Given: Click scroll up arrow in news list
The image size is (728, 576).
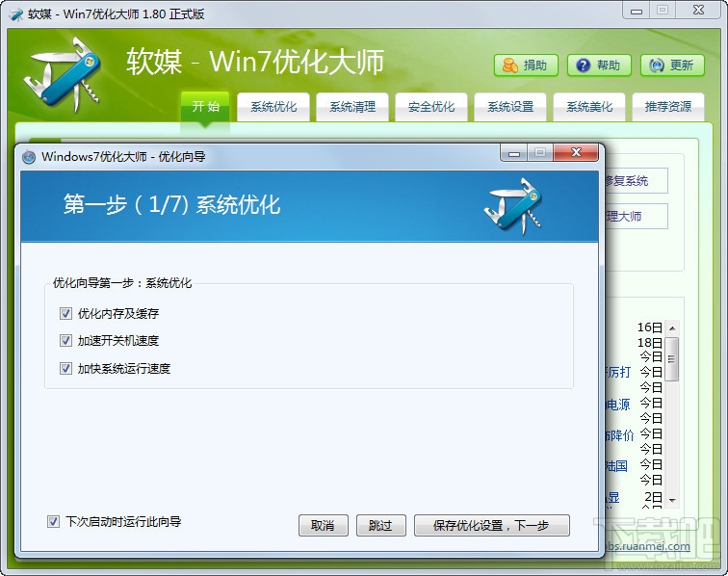Looking at the screenshot, I should tap(672, 328).
